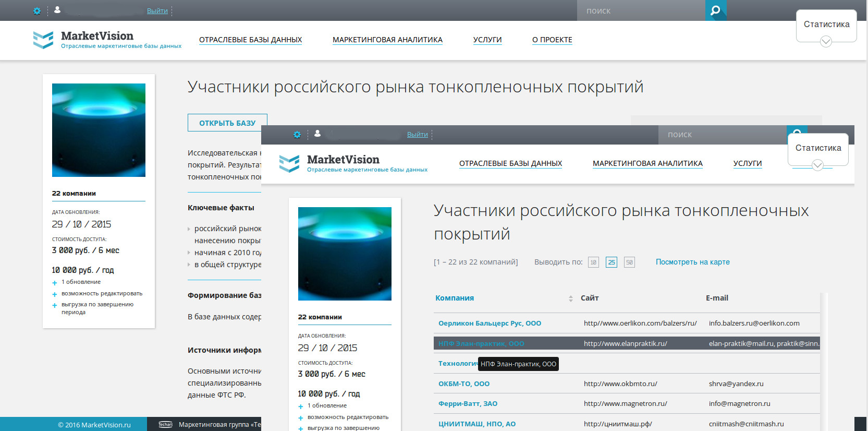Expand the Статистика chevron on the front page
The height and width of the screenshot is (431, 868).
[817, 165]
